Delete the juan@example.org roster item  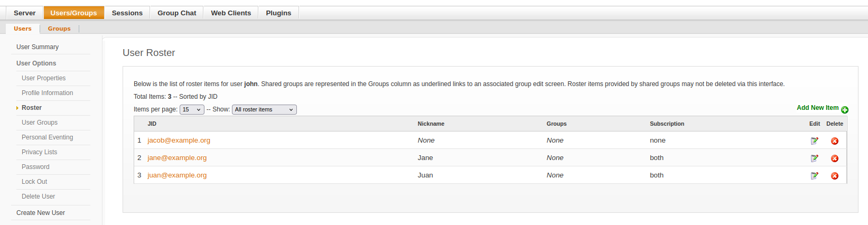click(834, 176)
